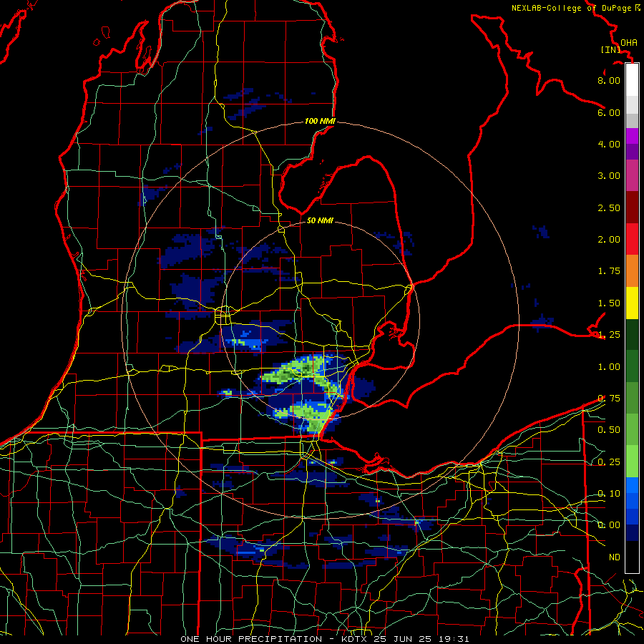Select the 3.00 legend value
Screen dimensions: 644x644
609,176
